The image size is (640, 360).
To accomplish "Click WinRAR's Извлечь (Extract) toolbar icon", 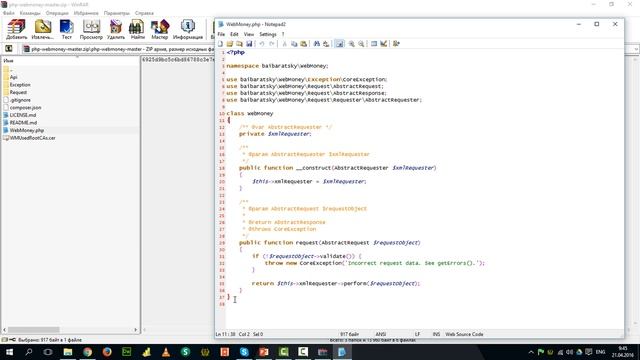I will coord(42,29).
